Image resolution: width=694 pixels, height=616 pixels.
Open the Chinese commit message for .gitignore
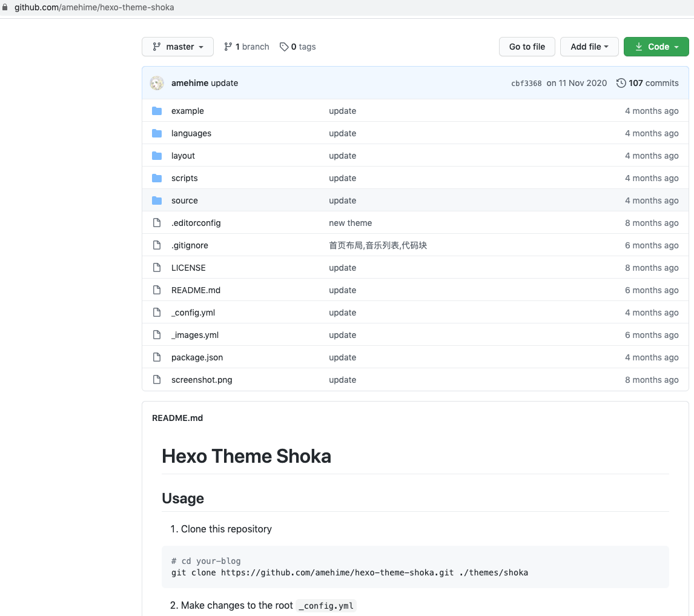tap(378, 245)
